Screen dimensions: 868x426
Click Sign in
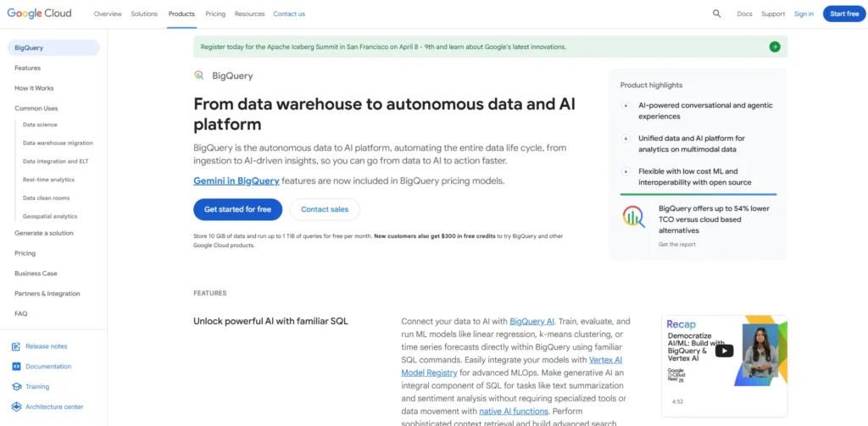[x=804, y=14]
